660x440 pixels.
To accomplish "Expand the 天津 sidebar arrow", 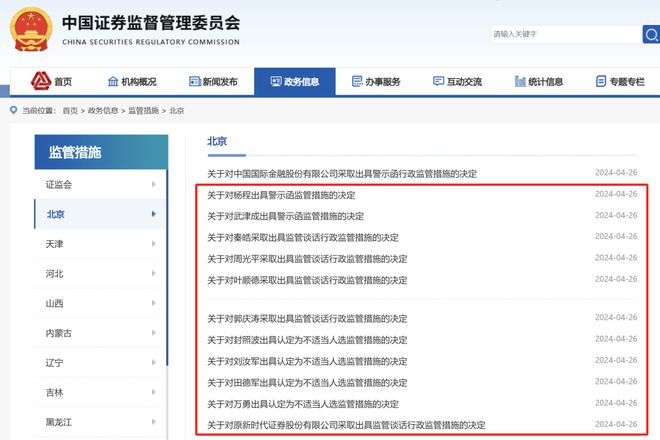I will (154, 243).
